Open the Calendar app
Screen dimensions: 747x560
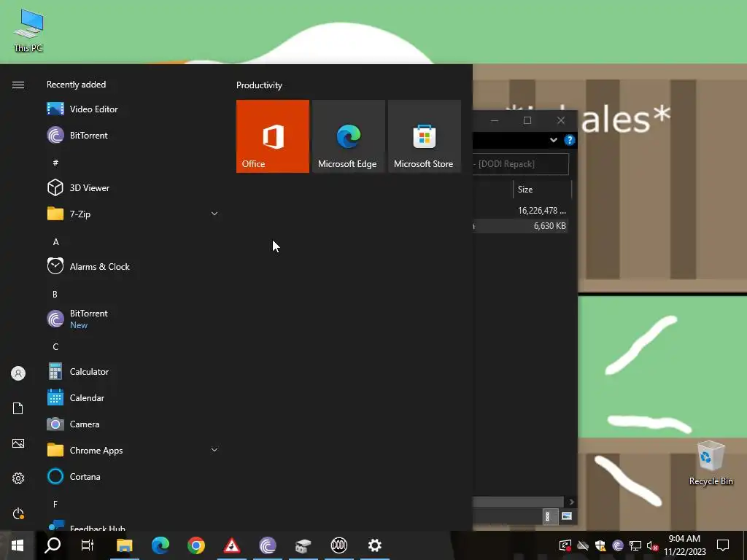(133, 397)
